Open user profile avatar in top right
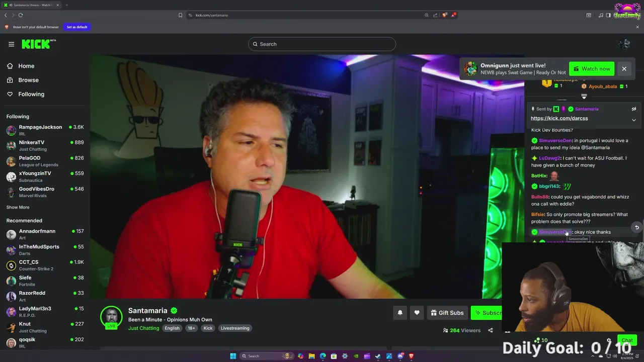This screenshot has height=362, width=644. coord(624,44)
